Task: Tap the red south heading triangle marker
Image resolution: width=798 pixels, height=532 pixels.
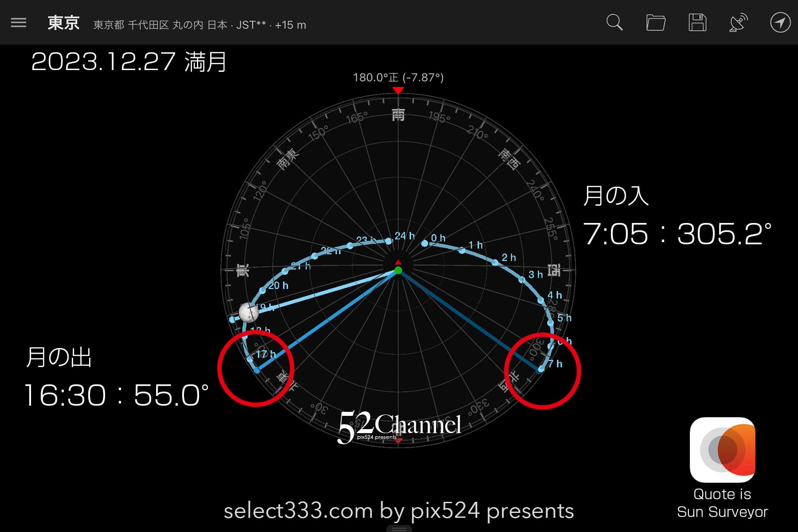Action: click(x=398, y=90)
